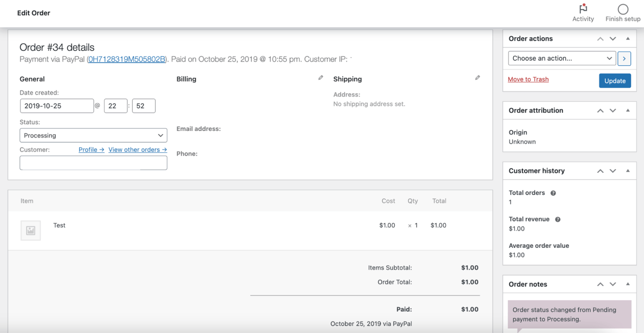644x333 pixels.
Task: Click the Update button
Action: point(615,81)
